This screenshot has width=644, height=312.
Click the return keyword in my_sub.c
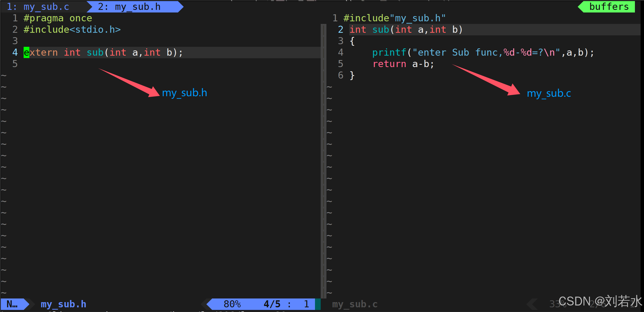pyautogui.click(x=389, y=64)
